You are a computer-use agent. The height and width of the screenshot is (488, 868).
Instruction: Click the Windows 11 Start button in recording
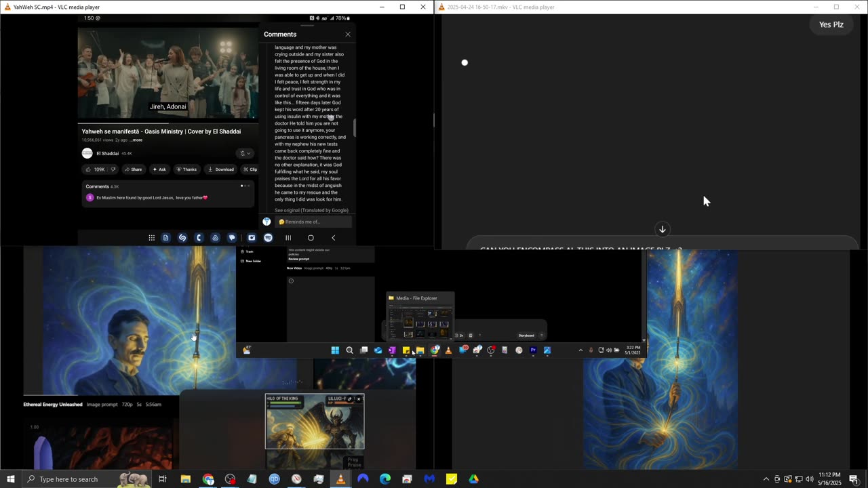[335, 350]
